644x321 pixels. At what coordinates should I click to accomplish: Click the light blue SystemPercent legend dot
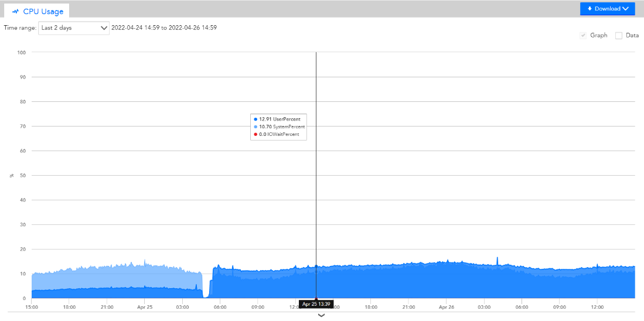pyautogui.click(x=255, y=127)
